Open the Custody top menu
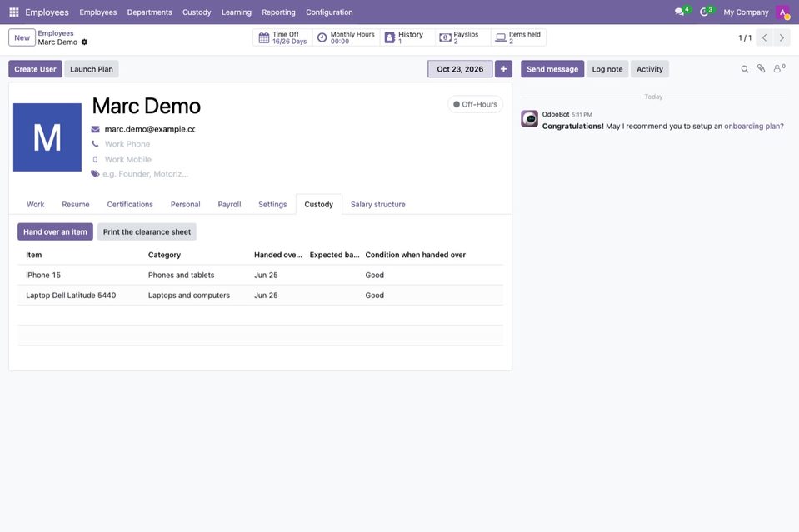Screen dimensions: 799x532 [197, 12]
